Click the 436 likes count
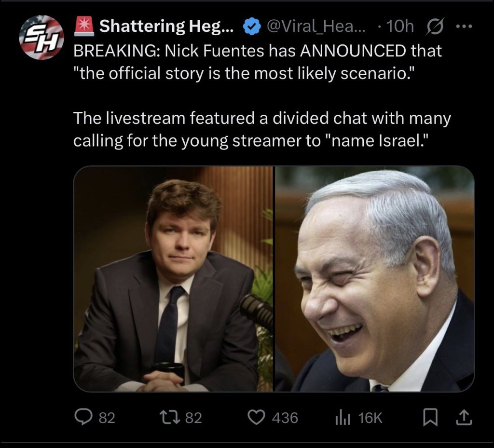Image resolution: width=494 pixels, height=448 pixels. click(x=285, y=418)
